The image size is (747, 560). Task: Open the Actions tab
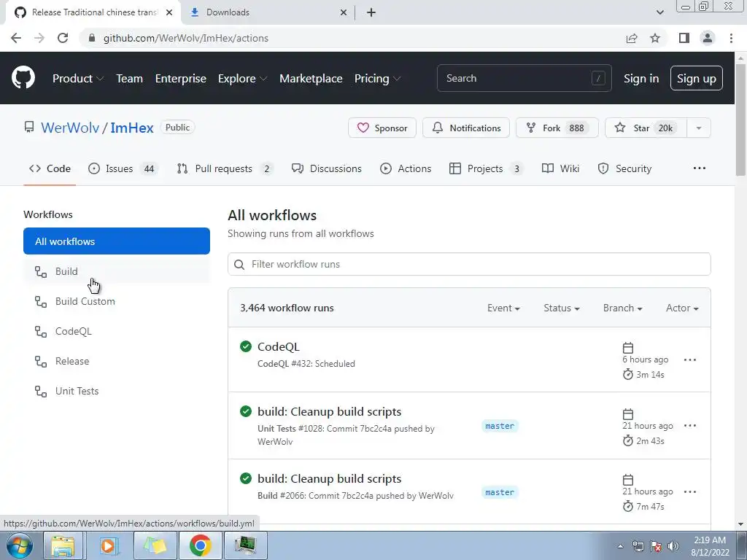pos(406,168)
